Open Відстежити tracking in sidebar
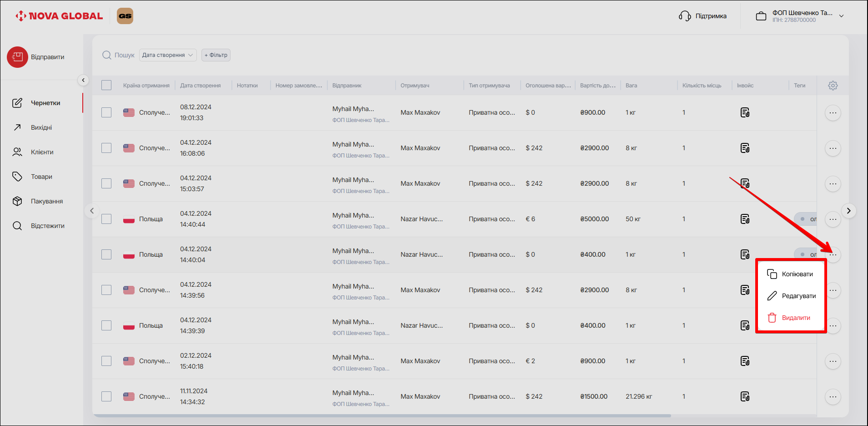The height and width of the screenshot is (426, 868). [x=47, y=226]
